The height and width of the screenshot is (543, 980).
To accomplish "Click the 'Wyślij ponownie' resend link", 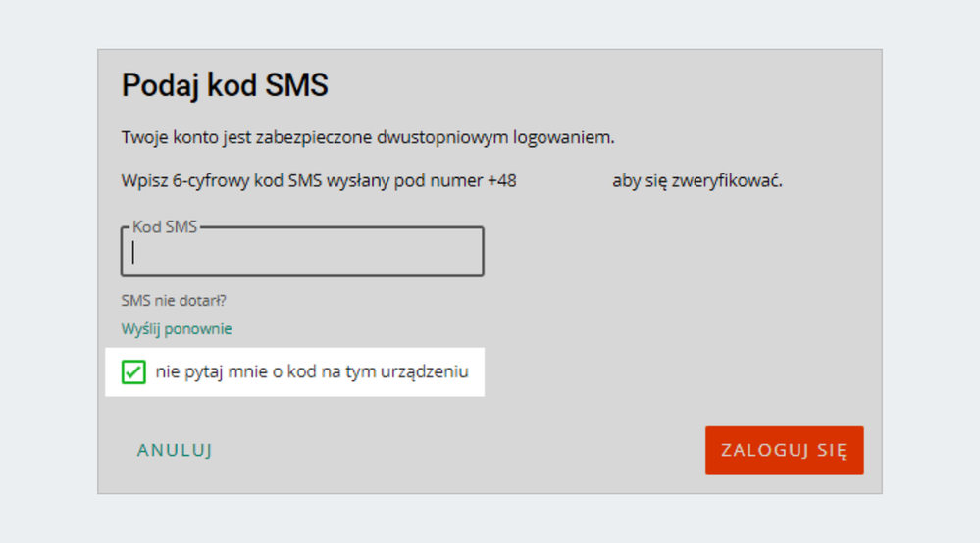I will [x=177, y=329].
